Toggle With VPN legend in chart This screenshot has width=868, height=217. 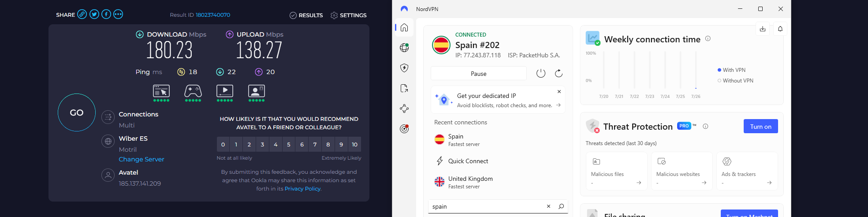click(x=731, y=70)
